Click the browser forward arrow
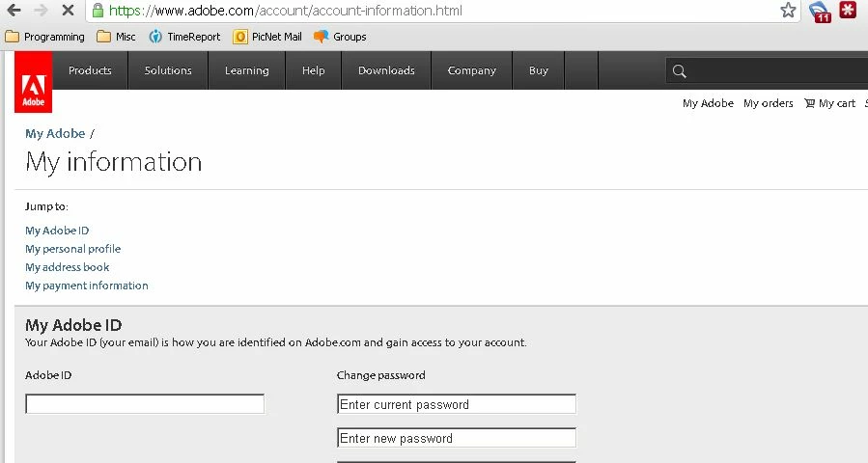 click(x=41, y=10)
